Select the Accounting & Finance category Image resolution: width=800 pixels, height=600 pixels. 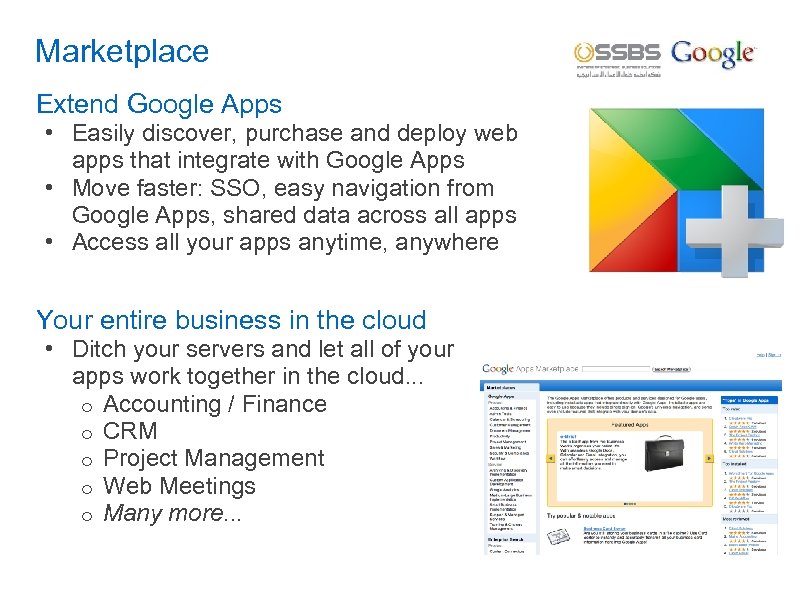(506, 408)
